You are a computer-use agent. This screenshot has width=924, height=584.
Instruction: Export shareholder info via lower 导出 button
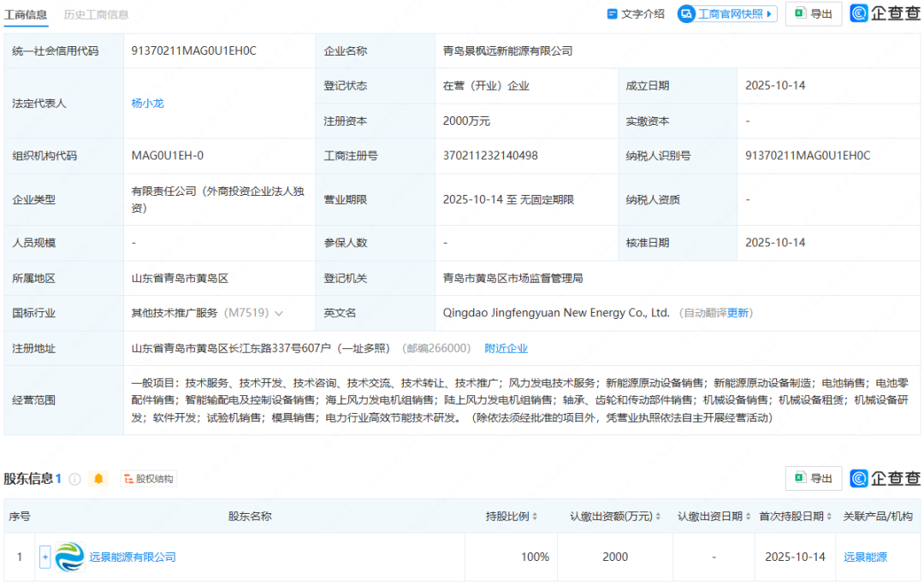[813, 479]
